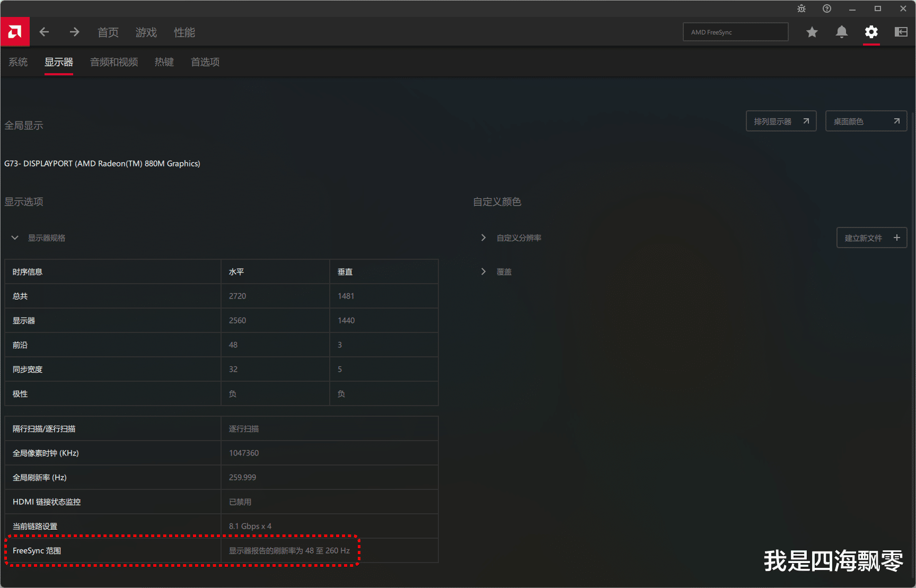This screenshot has height=588, width=916.
Task: Open the settings gear icon
Action: tap(871, 32)
